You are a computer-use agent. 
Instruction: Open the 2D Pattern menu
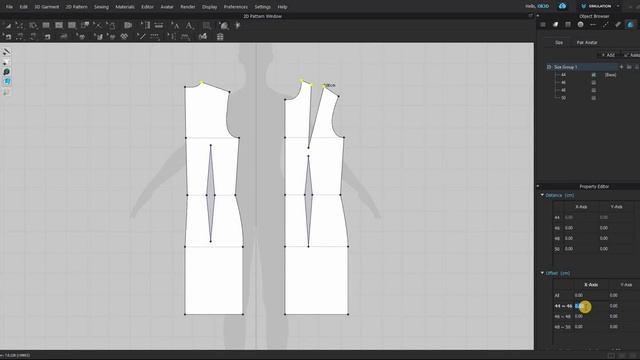[76, 7]
